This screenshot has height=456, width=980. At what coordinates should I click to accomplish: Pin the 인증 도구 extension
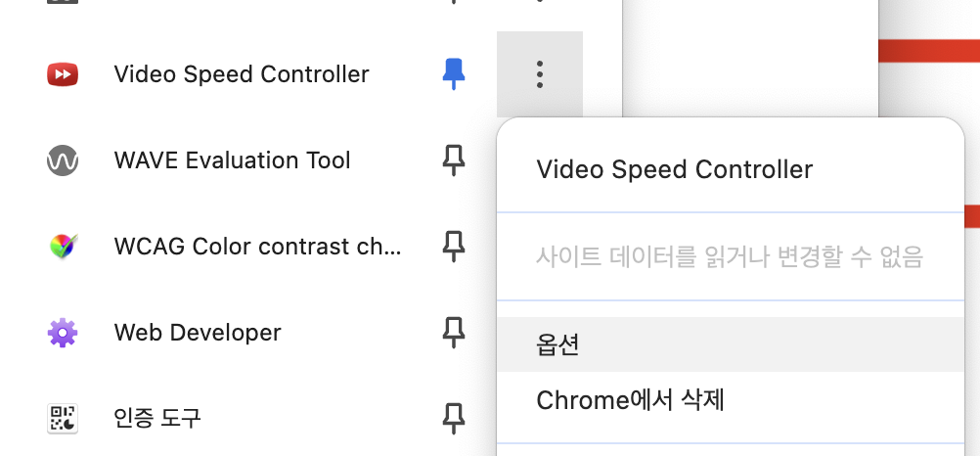tap(454, 418)
